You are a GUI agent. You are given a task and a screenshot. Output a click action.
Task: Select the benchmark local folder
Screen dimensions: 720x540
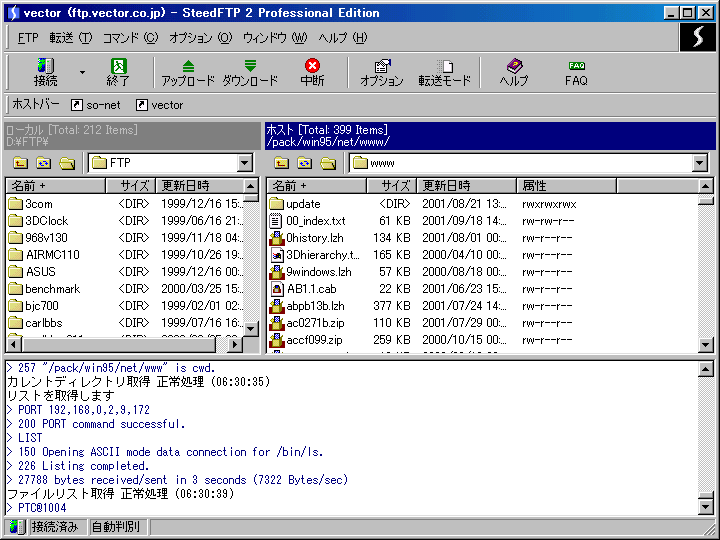coord(44,289)
